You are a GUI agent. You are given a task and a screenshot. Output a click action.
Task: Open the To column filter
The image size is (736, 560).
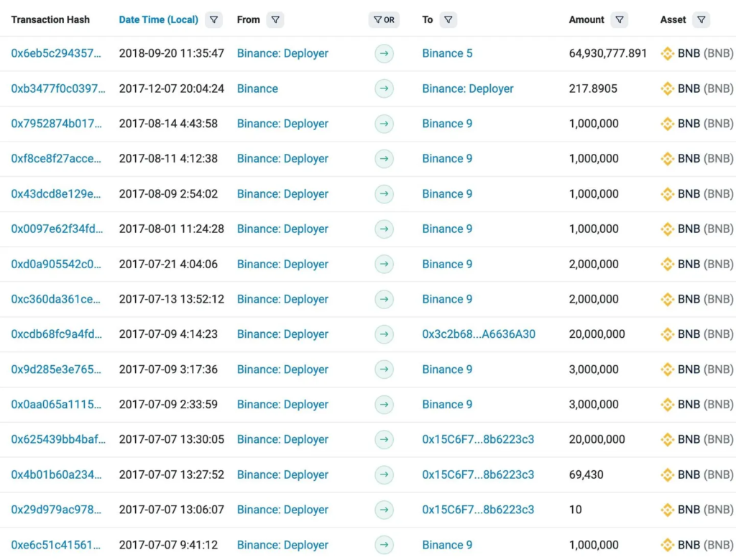(x=448, y=20)
